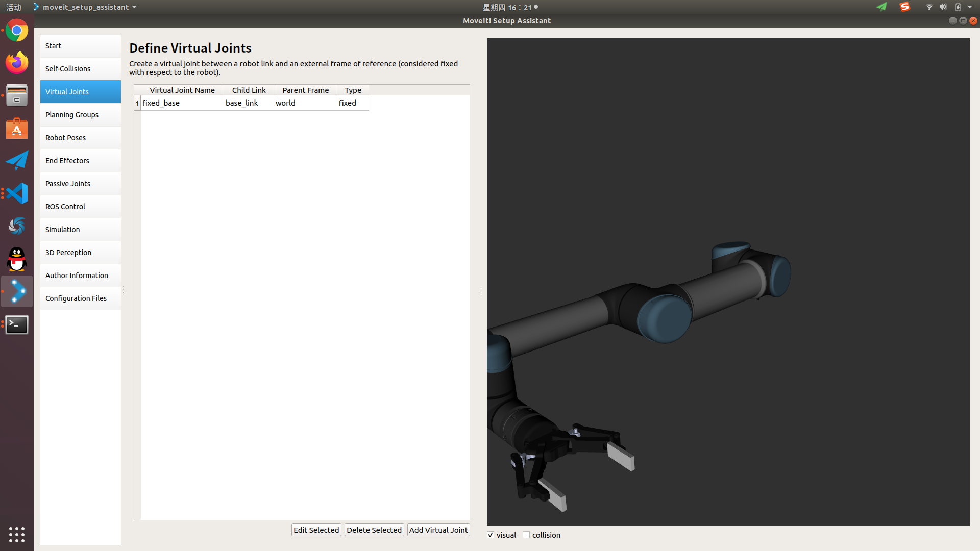Uncheck the visual checkbox

coord(491,535)
